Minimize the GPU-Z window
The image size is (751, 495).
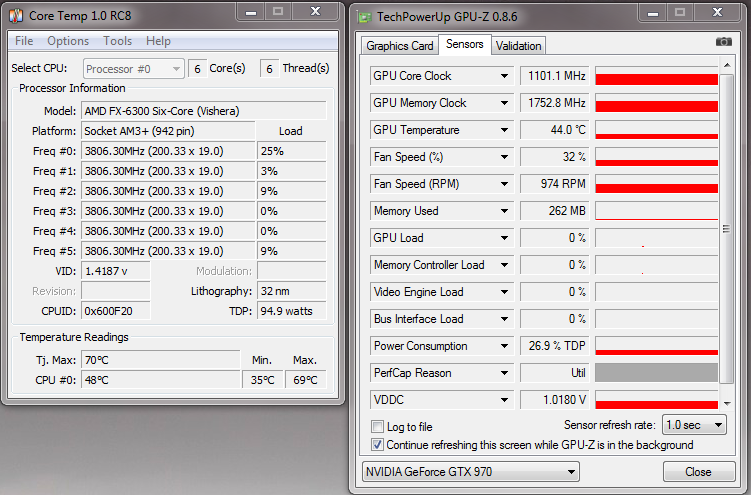pos(652,13)
